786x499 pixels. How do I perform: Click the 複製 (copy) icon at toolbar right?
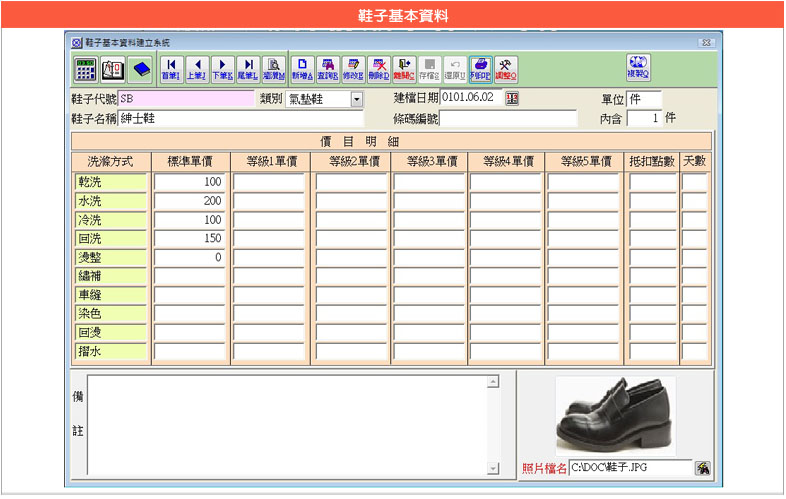coord(638,67)
